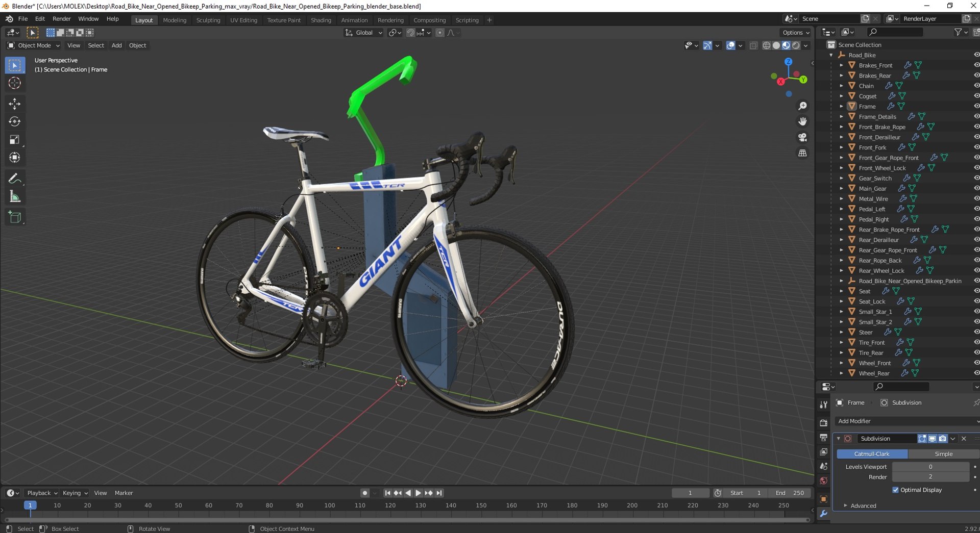The width and height of the screenshot is (980, 533).
Task: Jump to the timeline end frame
Action: pyautogui.click(x=439, y=493)
